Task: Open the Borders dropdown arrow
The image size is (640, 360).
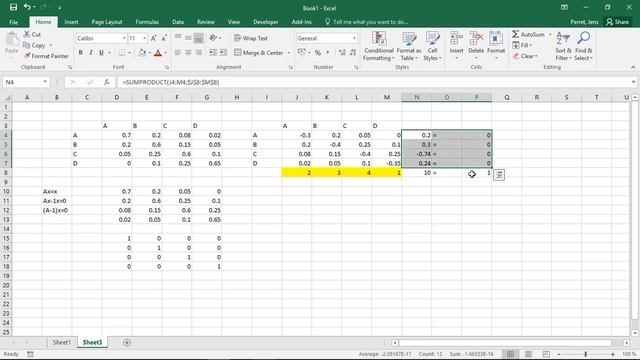Action: click(129, 53)
